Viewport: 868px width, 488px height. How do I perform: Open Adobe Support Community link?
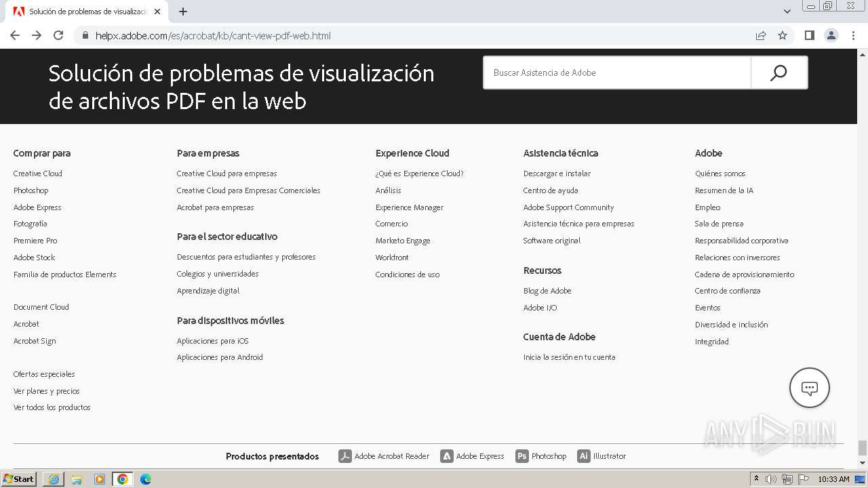[x=568, y=207]
